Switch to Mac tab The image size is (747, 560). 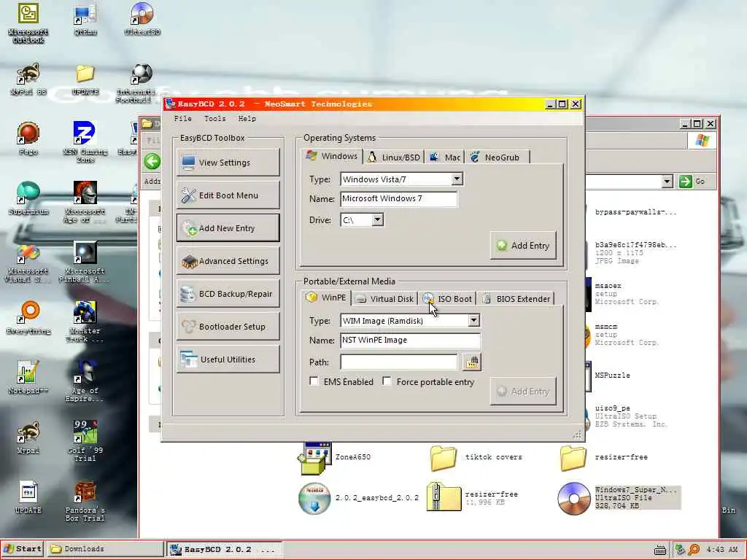click(445, 157)
